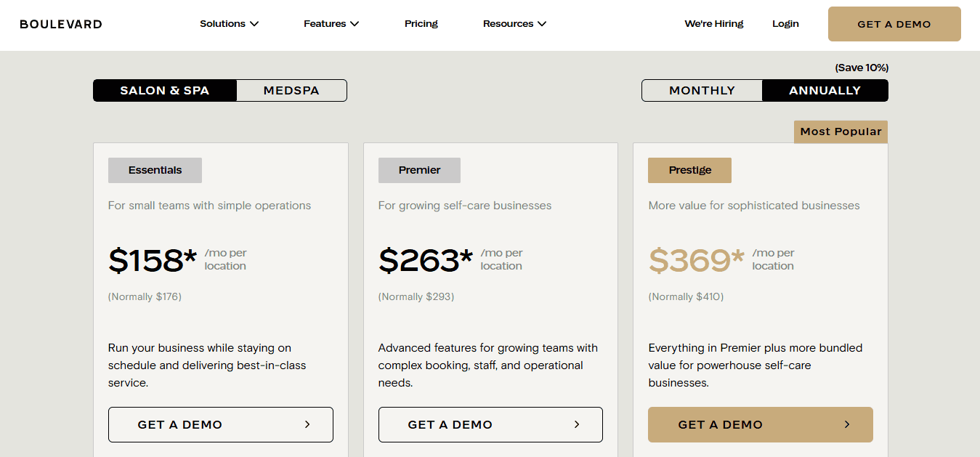
Task: Open the We're Hiring link
Action: [x=714, y=24]
